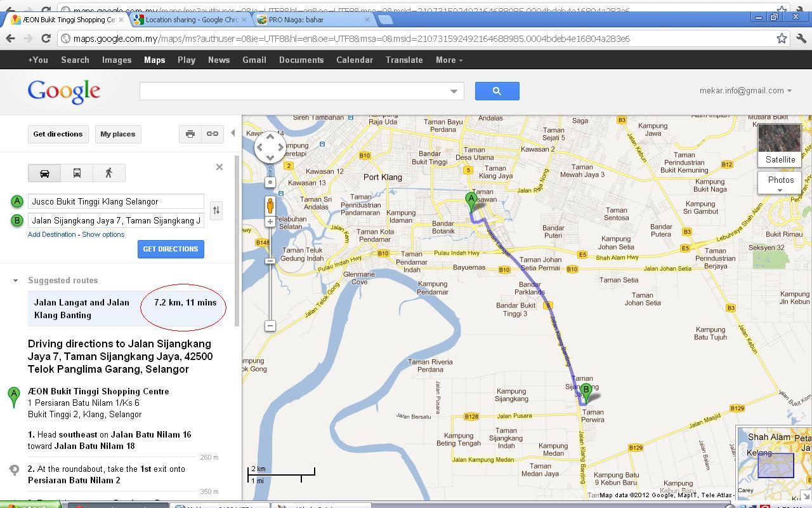The width and height of the screenshot is (812, 508).
Task: Click the browser address bar
Action: [419, 39]
